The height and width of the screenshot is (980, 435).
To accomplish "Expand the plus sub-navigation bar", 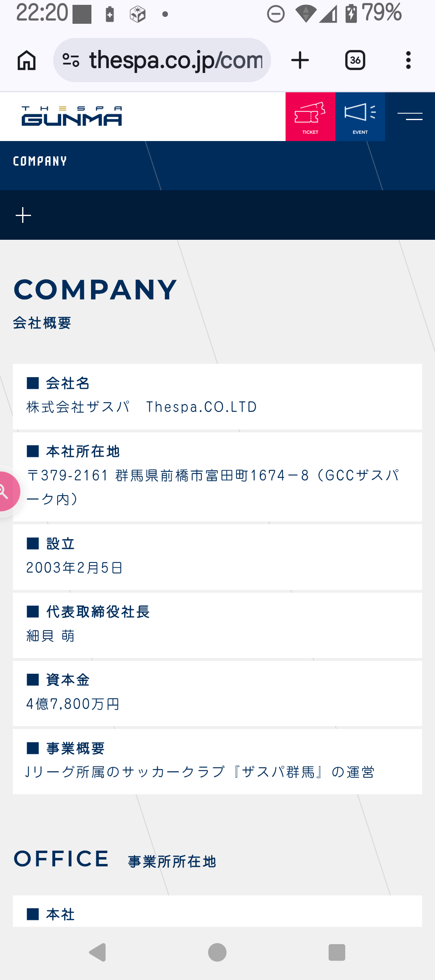I will (23, 215).
